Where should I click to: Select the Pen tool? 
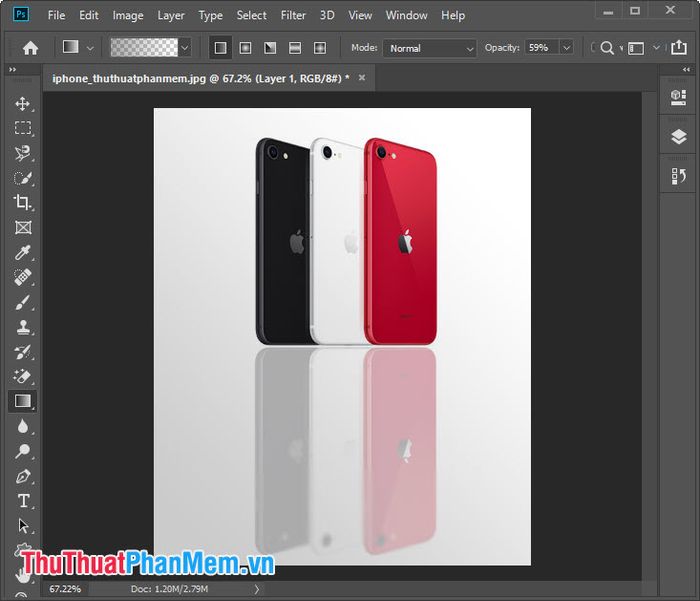(x=22, y=476)
